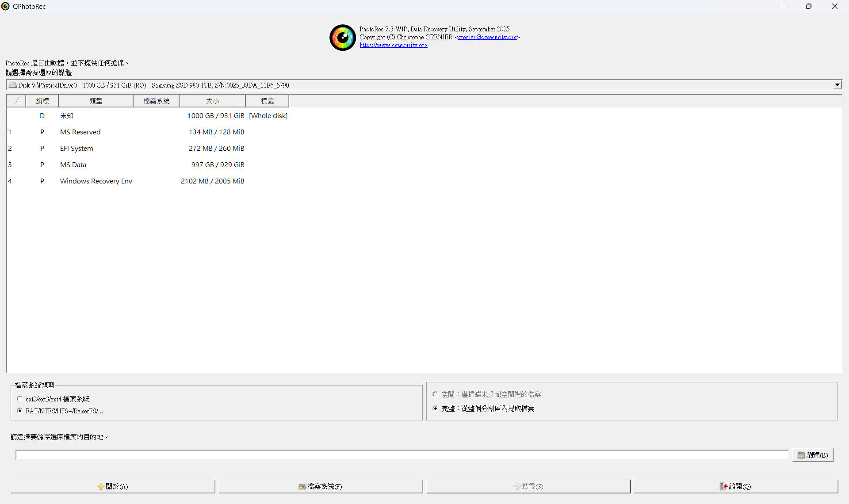Select the ext2/ext3/ext4 file system radio
Screen dimensions: 849x504
point(19,398)
